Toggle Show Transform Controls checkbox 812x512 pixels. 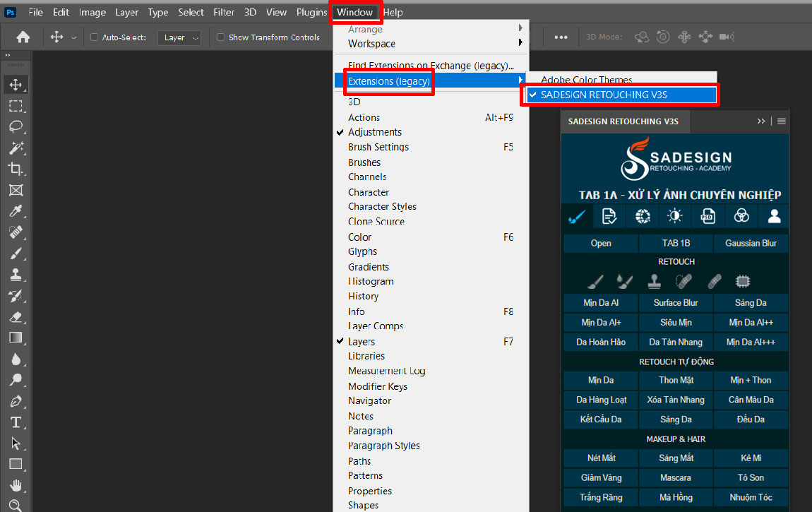pos(220,37)
